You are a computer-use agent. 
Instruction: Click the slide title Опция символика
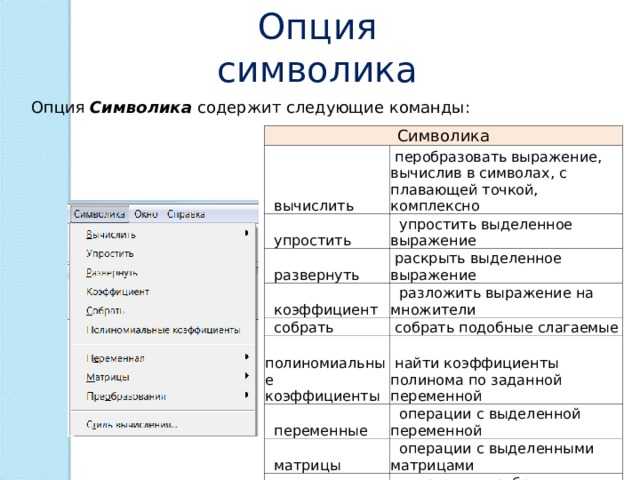pyautogui.click(x=317, y=49)
